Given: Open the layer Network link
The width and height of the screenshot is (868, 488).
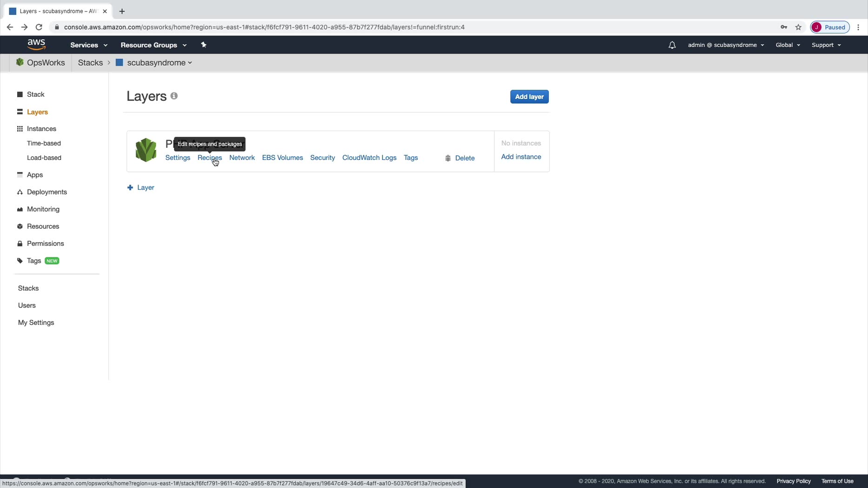Looking at the screenshot, I should (x=242, y=158).
